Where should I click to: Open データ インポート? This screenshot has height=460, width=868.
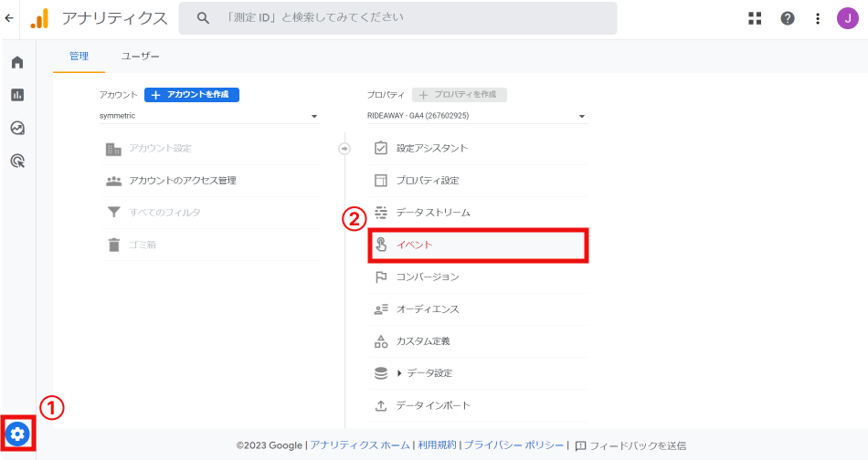(478, 405)
